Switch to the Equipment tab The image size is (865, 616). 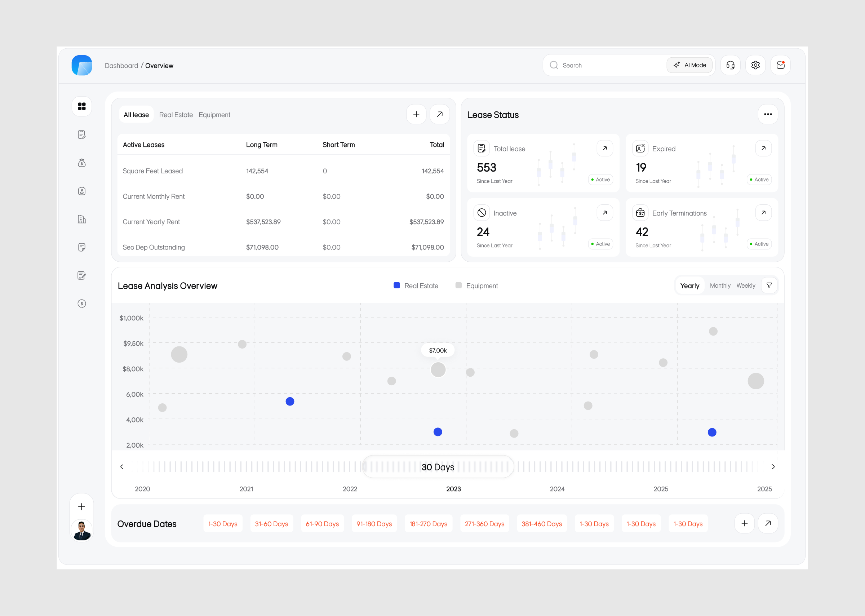point(215,115)
